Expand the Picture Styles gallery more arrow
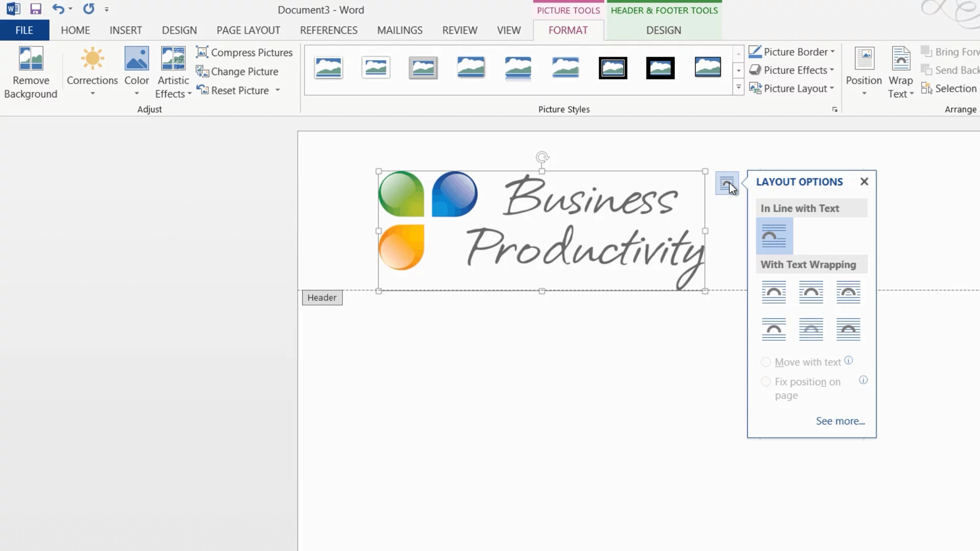 (739, 88)
